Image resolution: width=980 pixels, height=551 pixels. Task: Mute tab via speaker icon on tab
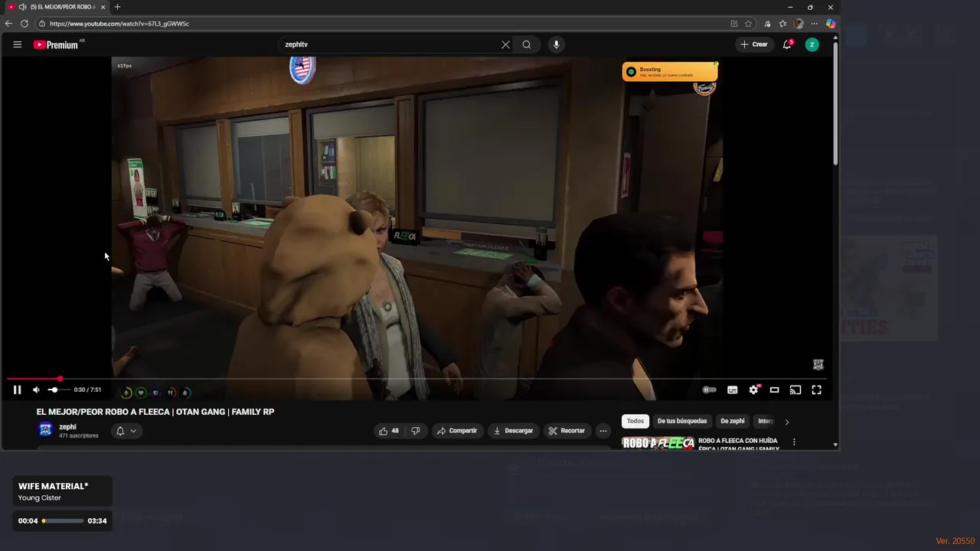pos(22,7)
